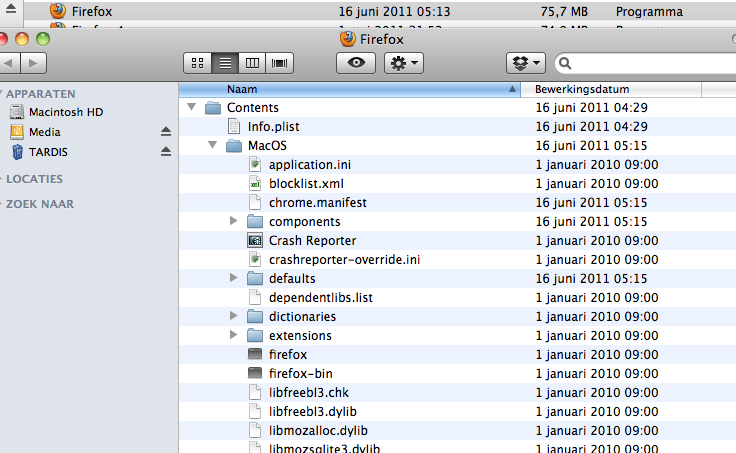The height and width of the screenshot is (453, 736).
Task: Go back with the left arrow
Action: [x=9, y=63]
